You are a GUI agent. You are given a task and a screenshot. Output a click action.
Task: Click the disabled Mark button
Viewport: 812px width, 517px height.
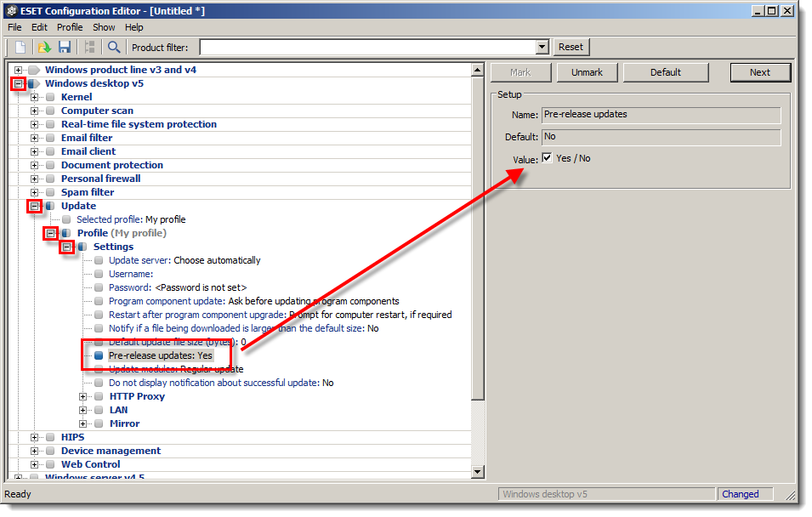[x=520, y=72]
